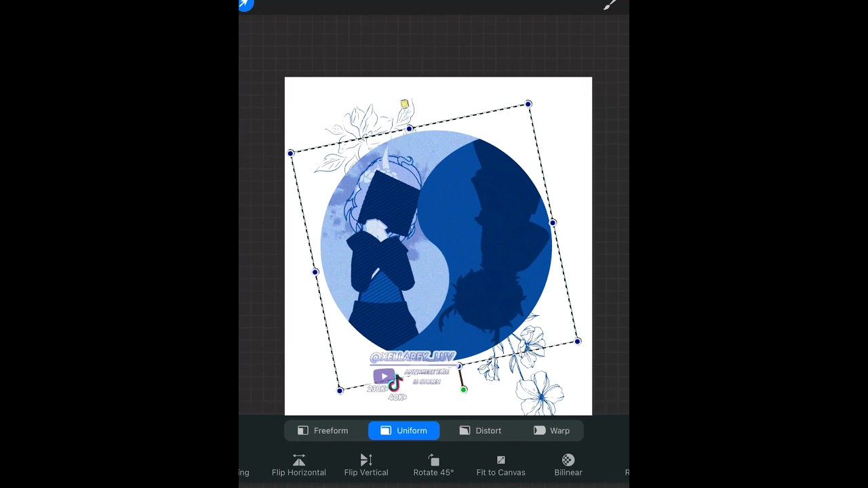
Task: Click Fit to Canvas
Action: coord(501,466)
